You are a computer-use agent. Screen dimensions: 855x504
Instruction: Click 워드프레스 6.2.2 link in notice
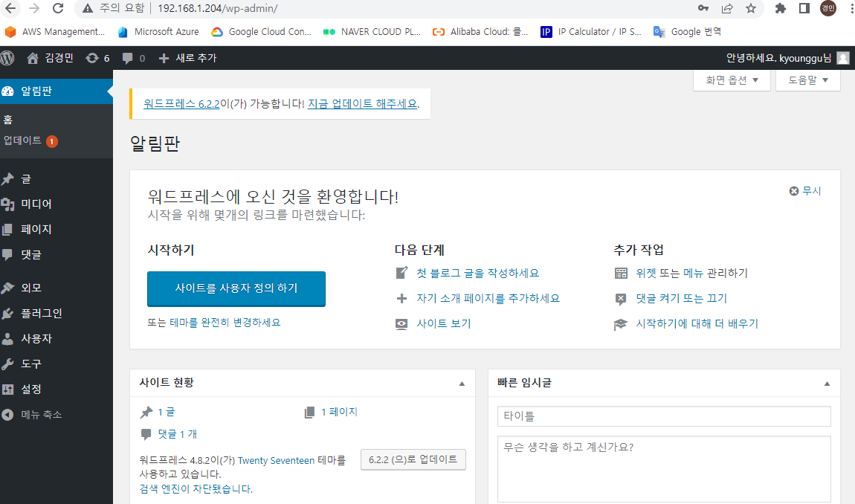[x=181, y=103]
